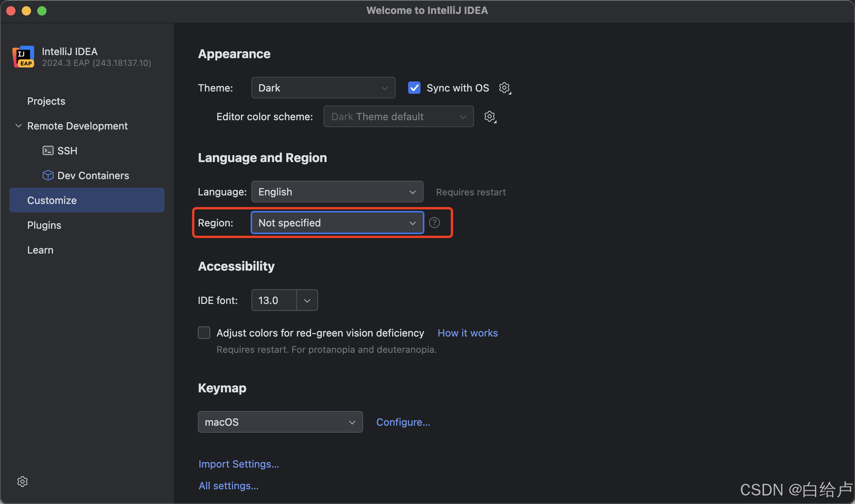The height and width of the screenshot is (504, 855).
Task: Go to the Projects section
Action: point(46,101)
